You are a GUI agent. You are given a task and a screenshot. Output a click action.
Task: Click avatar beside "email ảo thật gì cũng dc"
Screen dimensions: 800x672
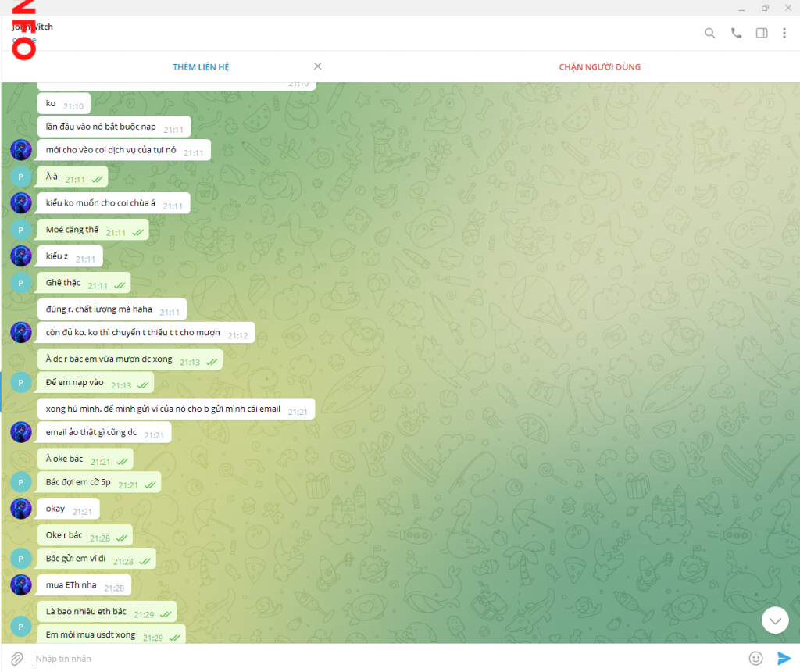coord(21,432)
